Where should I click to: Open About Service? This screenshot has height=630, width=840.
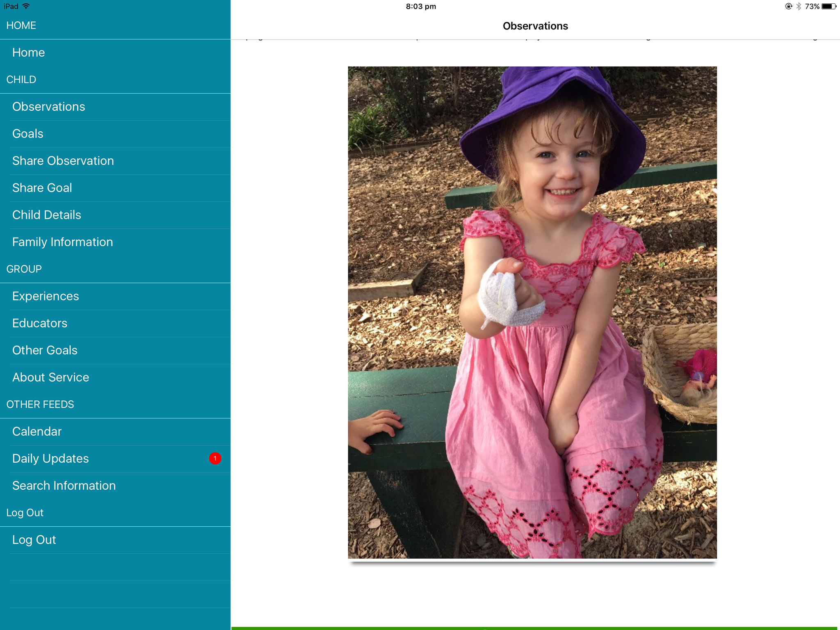(115, 377)
